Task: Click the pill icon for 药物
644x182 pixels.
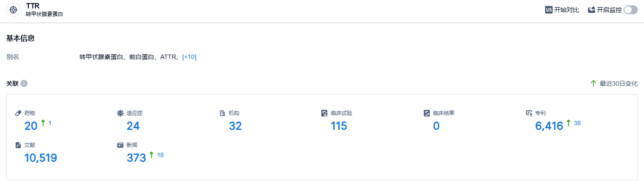Action: tap(18, 113)
